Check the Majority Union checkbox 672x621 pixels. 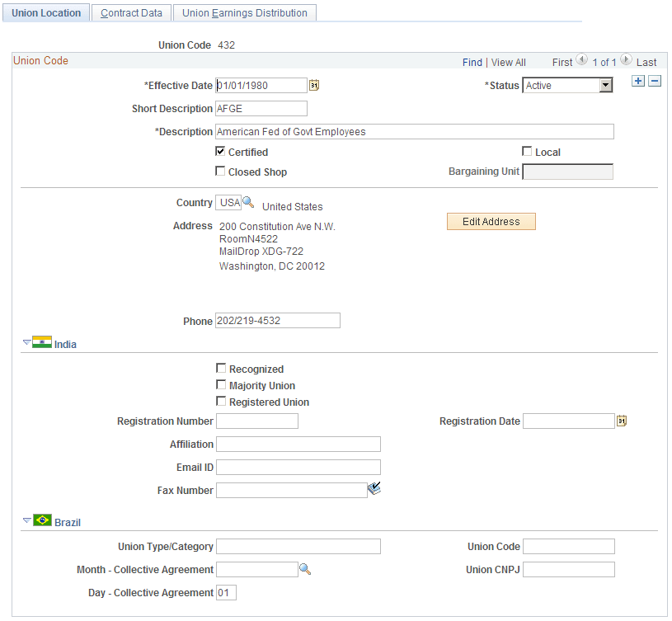pyautogui.click(x=220, y=384)
